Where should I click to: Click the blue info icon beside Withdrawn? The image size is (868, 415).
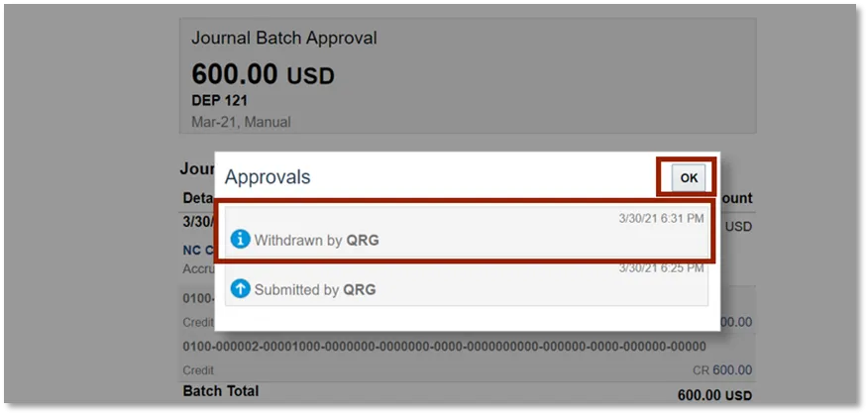click(240, 240)
